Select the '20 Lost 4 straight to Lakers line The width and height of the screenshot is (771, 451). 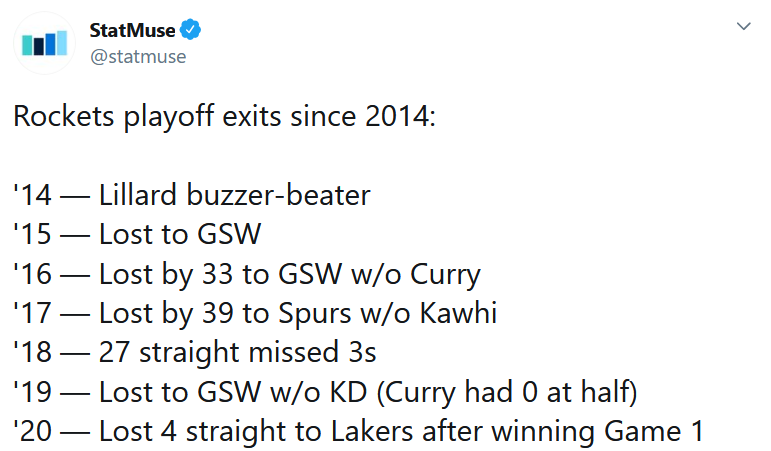358,431
